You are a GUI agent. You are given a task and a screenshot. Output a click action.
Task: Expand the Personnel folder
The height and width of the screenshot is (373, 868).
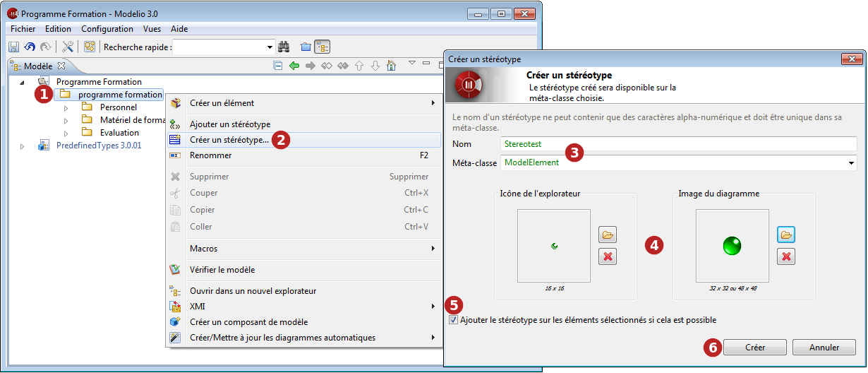66,107
